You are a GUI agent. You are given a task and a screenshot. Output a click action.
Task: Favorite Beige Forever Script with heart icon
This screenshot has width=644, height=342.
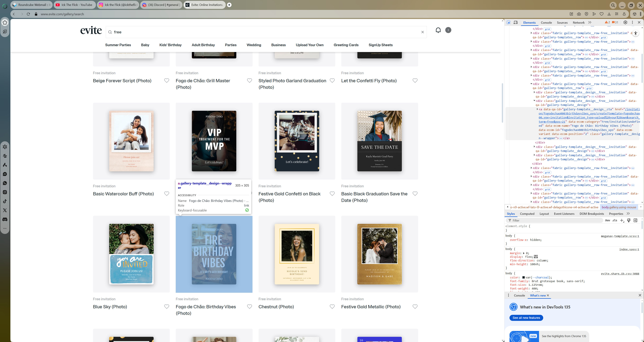167,81
